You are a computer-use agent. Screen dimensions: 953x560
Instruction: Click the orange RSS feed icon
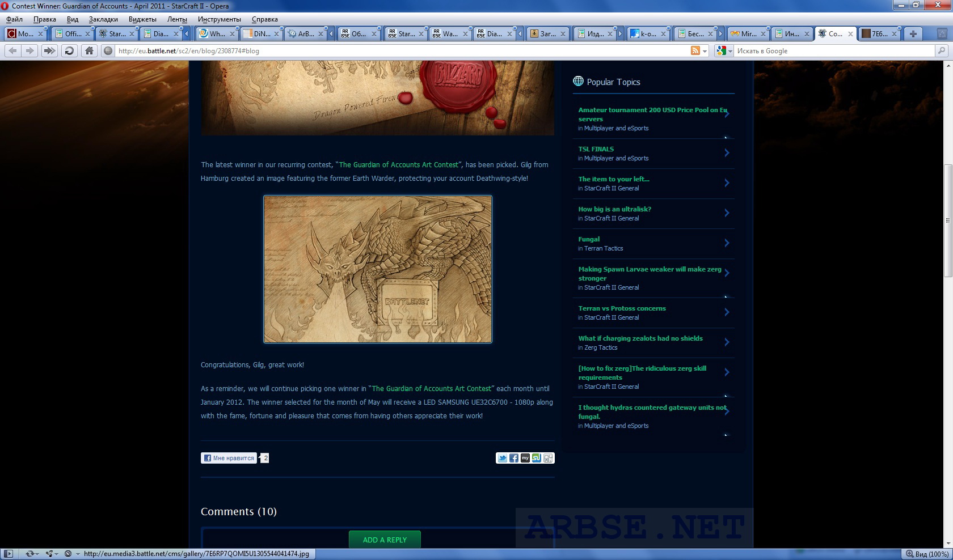tap(695, 50)
